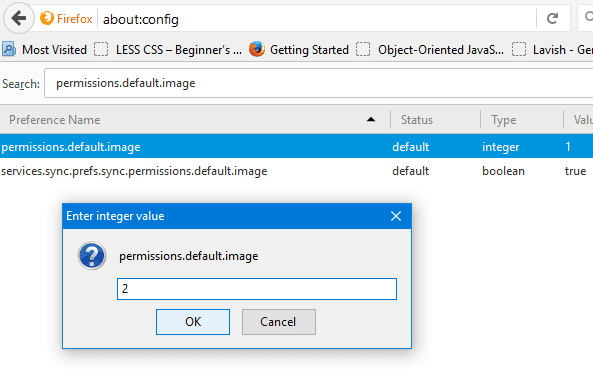The height and width of the screenshot is (386, 593).
Task: Focus the preference Search field
Action: pyautogui.click(x=318, y=83)
